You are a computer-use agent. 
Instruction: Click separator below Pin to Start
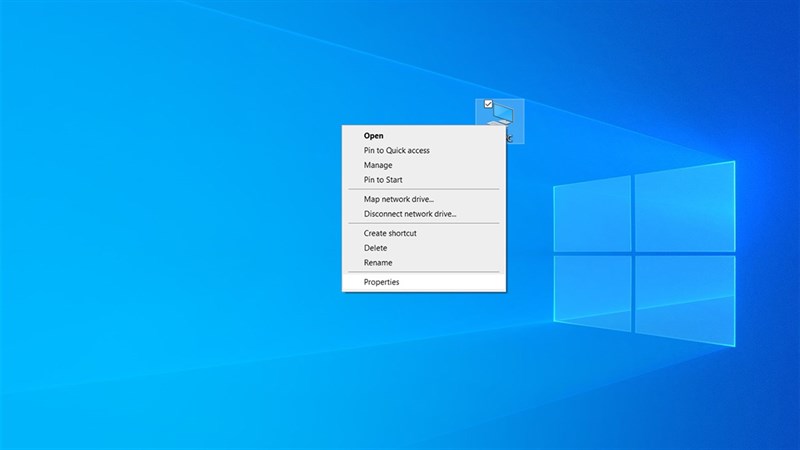(423, 189)
